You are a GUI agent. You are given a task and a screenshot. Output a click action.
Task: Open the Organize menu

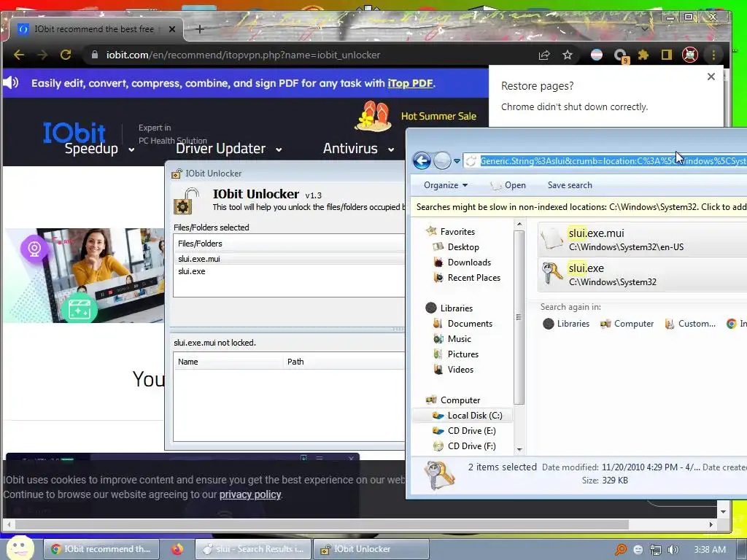tap(446, 185)
